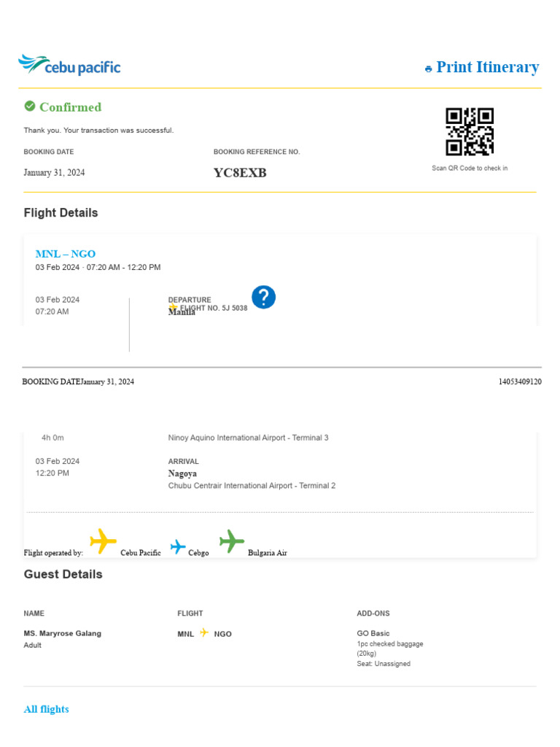Click the yellow Cebu Pacific plane icon
The image size is (560, 747).
click(103, 541)
